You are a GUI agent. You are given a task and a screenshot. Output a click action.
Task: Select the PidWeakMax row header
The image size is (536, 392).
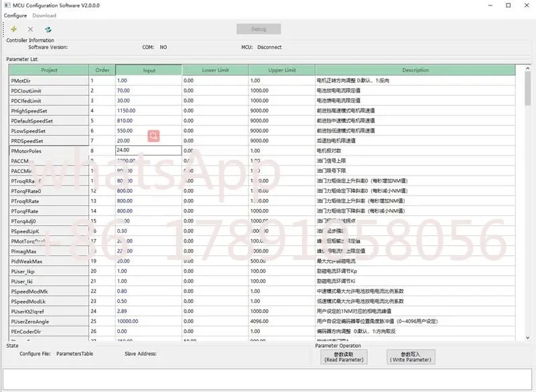click(49, 261)
